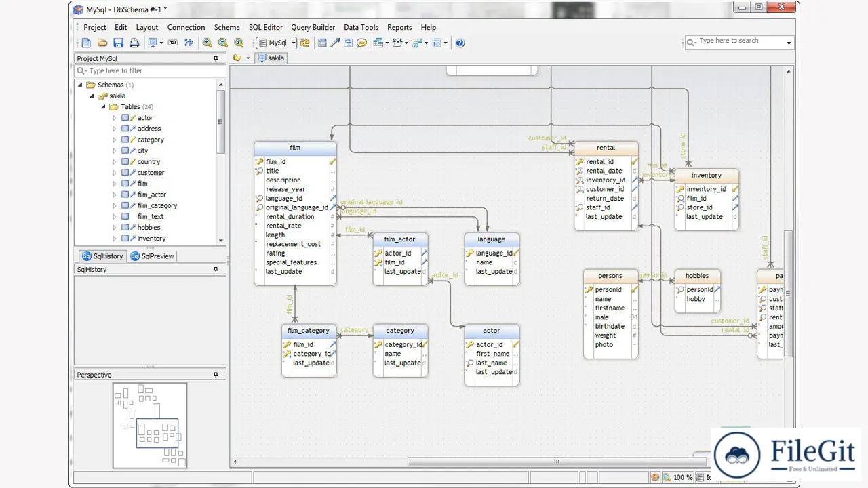Switch to the SqlPreview tab
This screenshot has width=868, height=488.
(x=152, y=256)
